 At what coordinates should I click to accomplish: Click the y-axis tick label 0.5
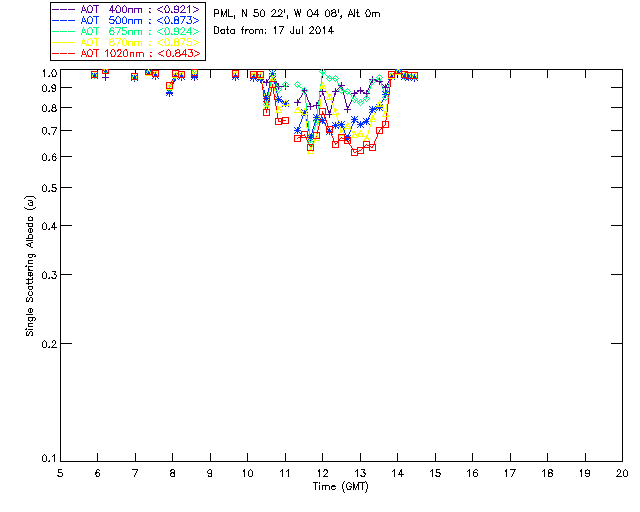pyautogui.click(x=49, y=188)
